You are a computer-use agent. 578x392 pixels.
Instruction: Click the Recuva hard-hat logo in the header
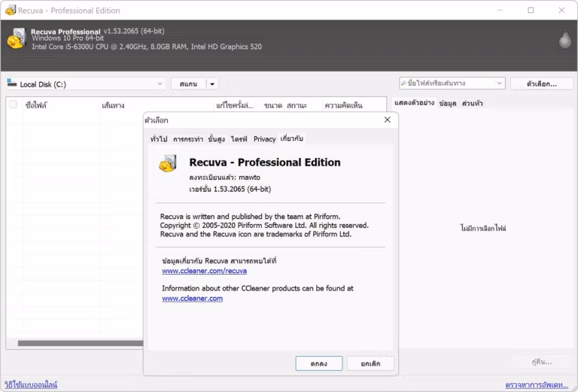pyautogui.click(x=17, y=38)
